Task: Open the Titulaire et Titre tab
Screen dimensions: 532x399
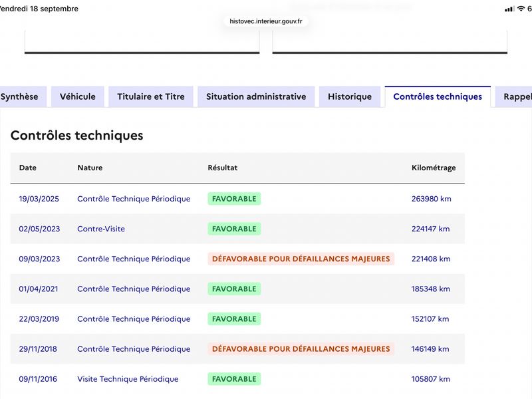Action: point(151,96)
